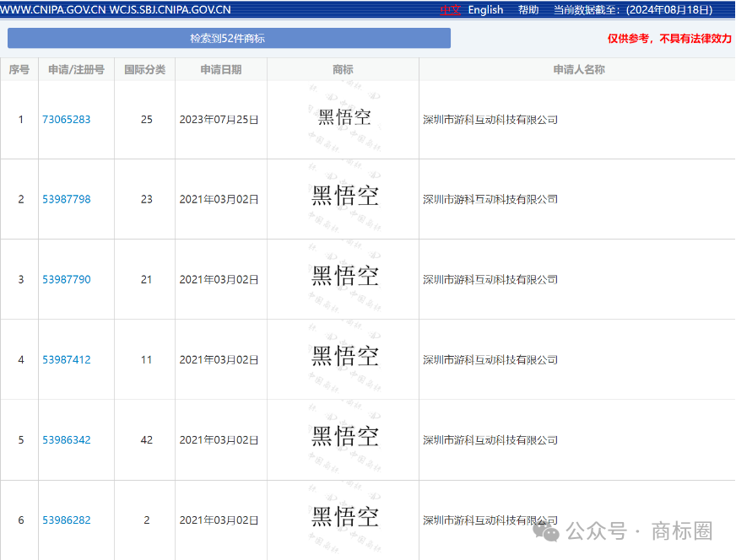The height and width of the screenshot is (560, 736).
Task: Click the 申请/注册号 column header
Action: pyautogui.click(x=76, y=69)
